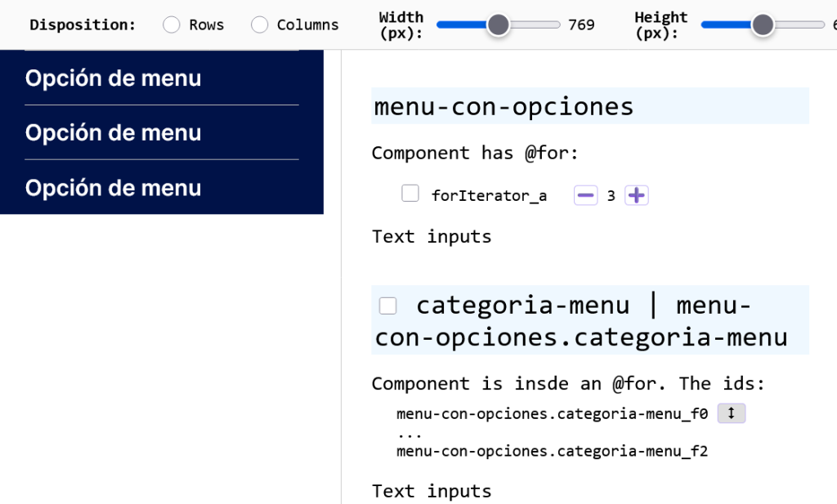The width and height of the screenshot is (837, 504).
Task: Click the first Opción de menu item
Action: (113, 78)
